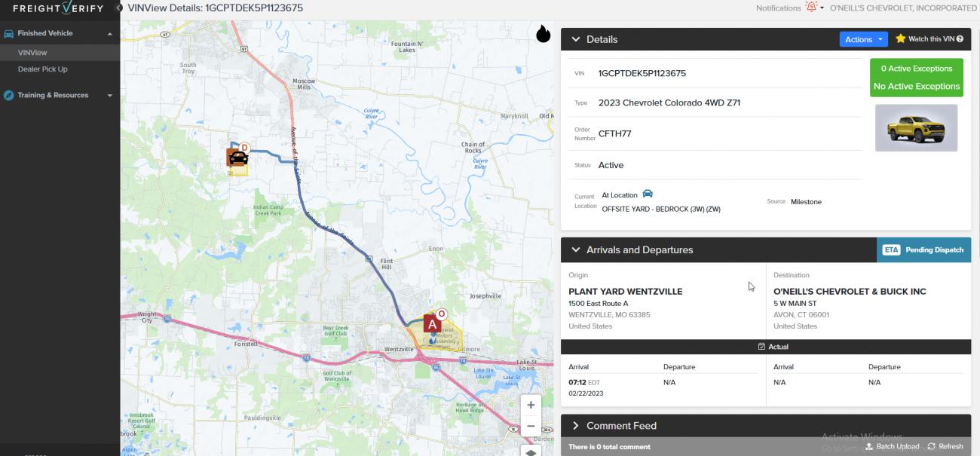The image size is (980, 456).
Task: Click the help icon beside Watch this VIN
Action: point(960,39)
